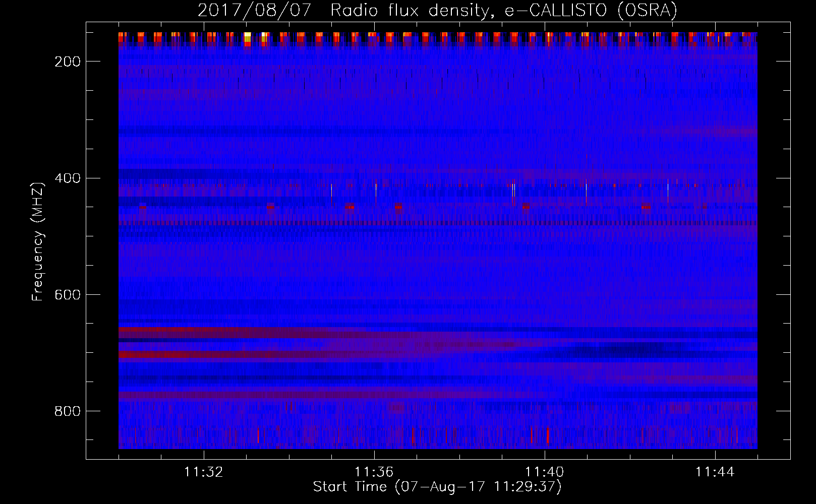Image resolution: width=816 pixels, height=504 pixels.
Task: Click the 11:40 time tick label
Action: coord(545,472)
